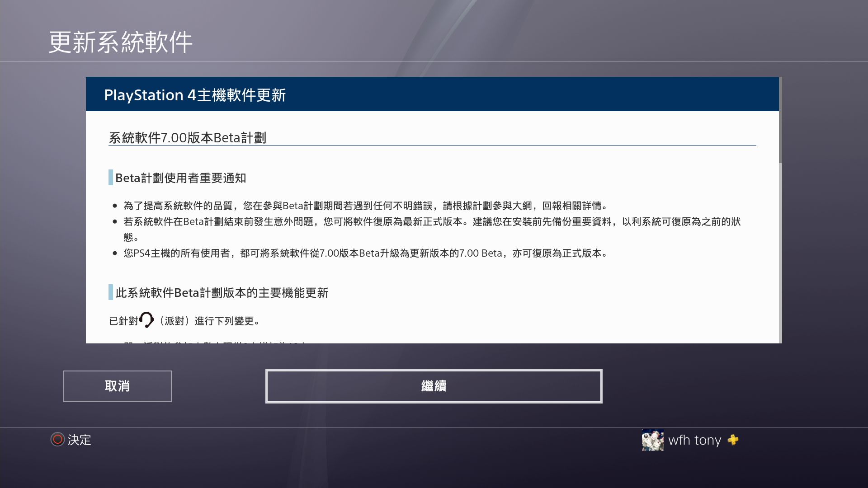Image resolution: width=868 pixels, height=488 pixels.
Task: Click the 決定 label next to circle
Action: (80, 440)
